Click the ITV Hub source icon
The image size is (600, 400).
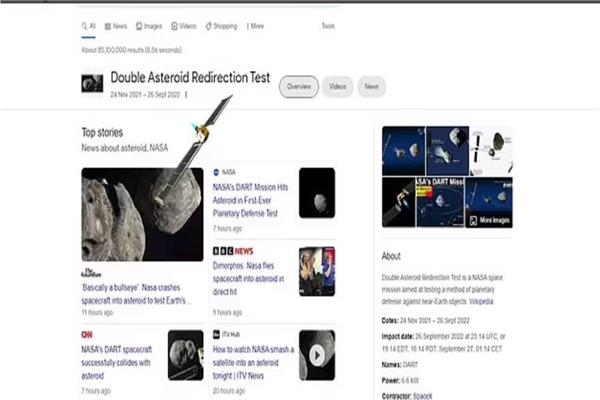(x=216, y=334)
